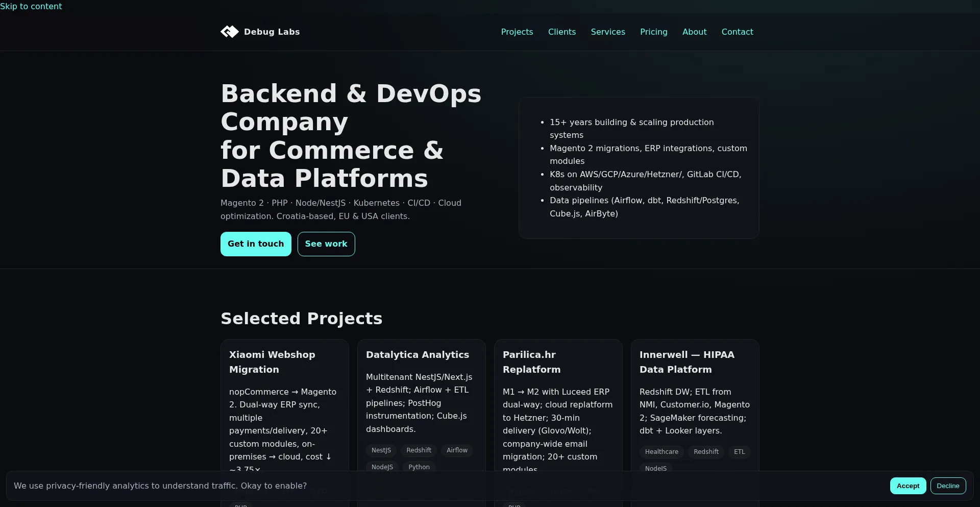Click the Innerwell card description text
This screenshot has width=980, height=507.
[x=695, y=411]
